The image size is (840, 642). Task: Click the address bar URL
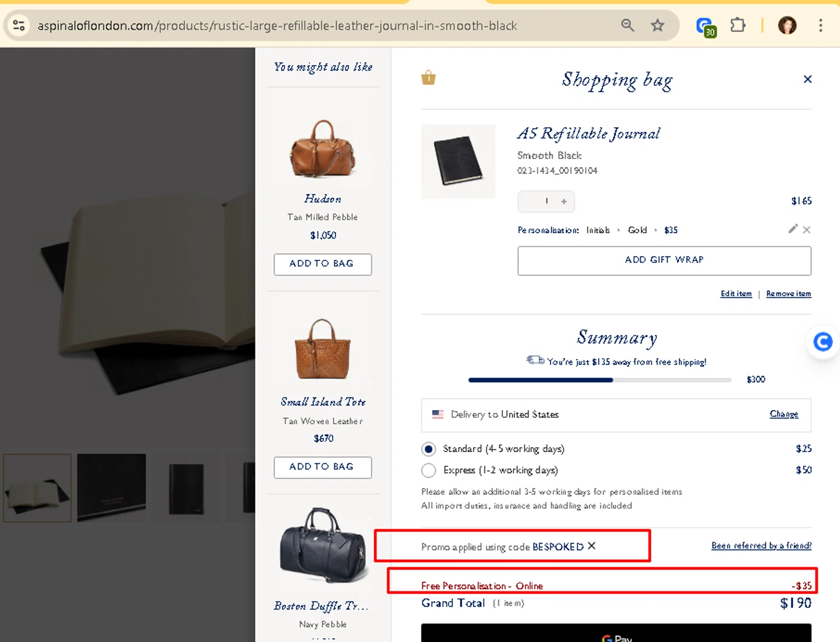pyautogui.click(x=277, y=25)
